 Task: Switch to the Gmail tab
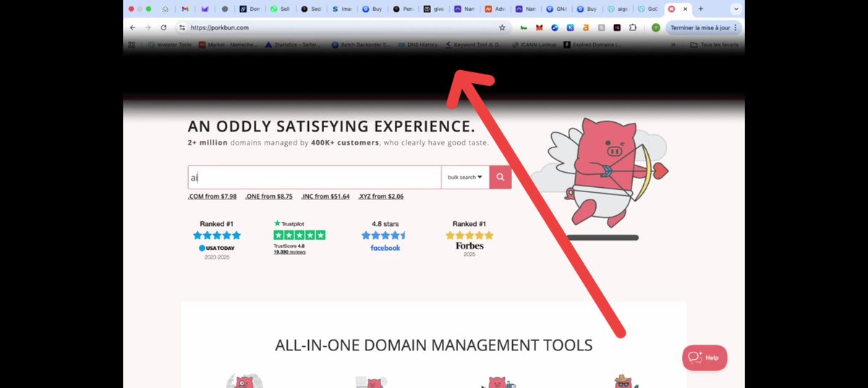coord(185,9)
